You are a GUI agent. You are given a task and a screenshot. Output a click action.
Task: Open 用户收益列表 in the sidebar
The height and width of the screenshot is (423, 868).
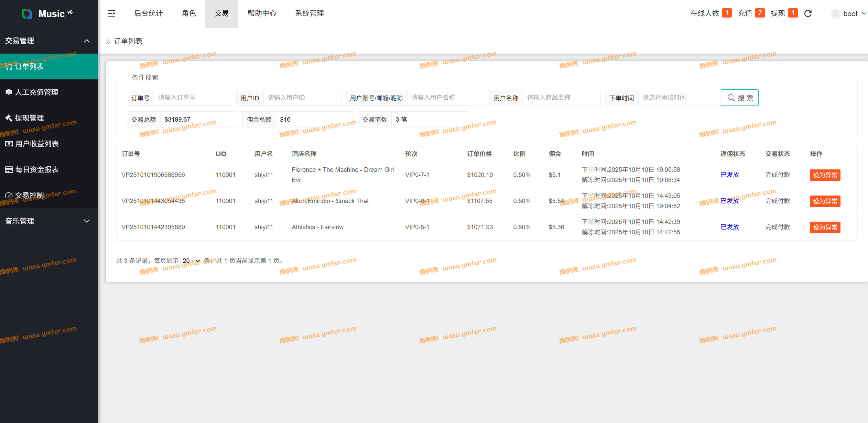pos(37,144)
